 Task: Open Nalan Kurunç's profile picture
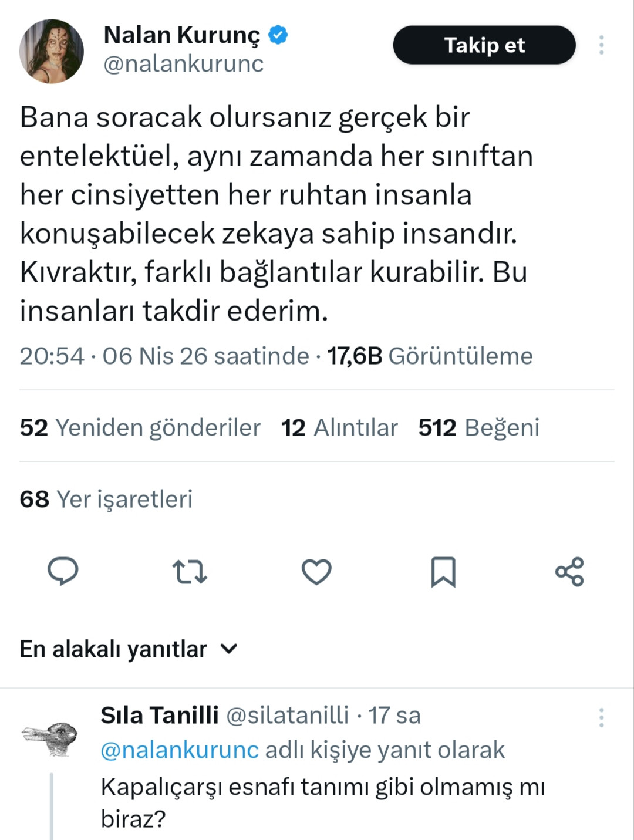[52, 52]
